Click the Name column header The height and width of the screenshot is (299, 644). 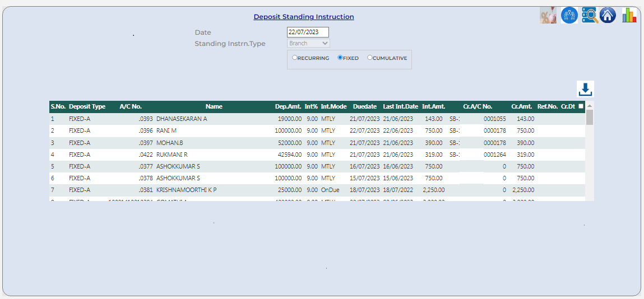click(x=214, y=106)
